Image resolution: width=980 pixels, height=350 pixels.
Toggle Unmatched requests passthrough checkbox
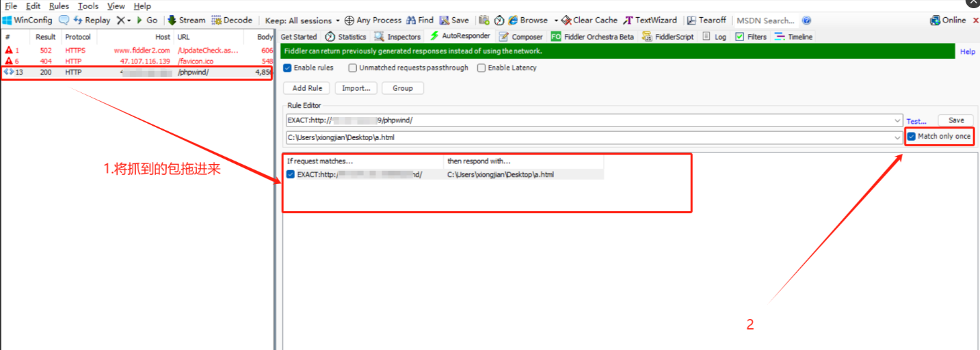click(353, 68)
